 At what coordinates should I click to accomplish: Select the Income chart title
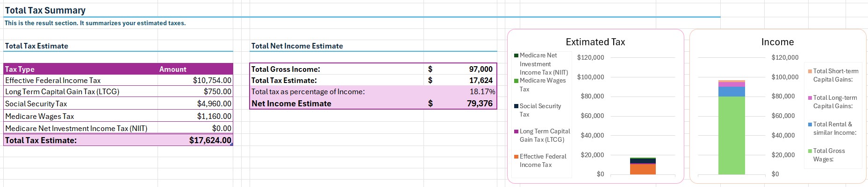(777, 42)
